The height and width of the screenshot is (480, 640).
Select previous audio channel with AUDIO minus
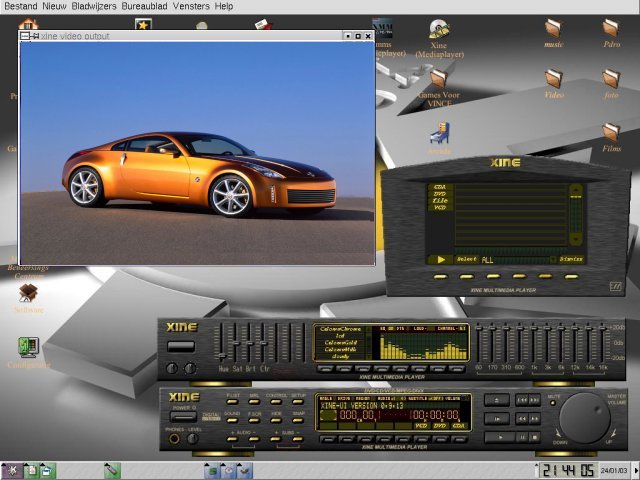tap(254, 439)
